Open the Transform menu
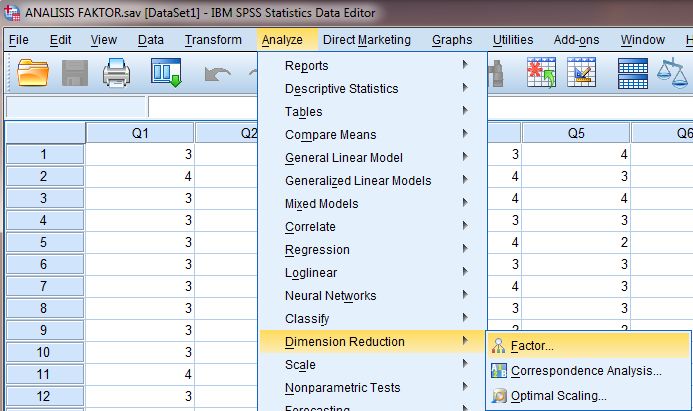Viewport: 693px width, 411px height. pos(213,40)
